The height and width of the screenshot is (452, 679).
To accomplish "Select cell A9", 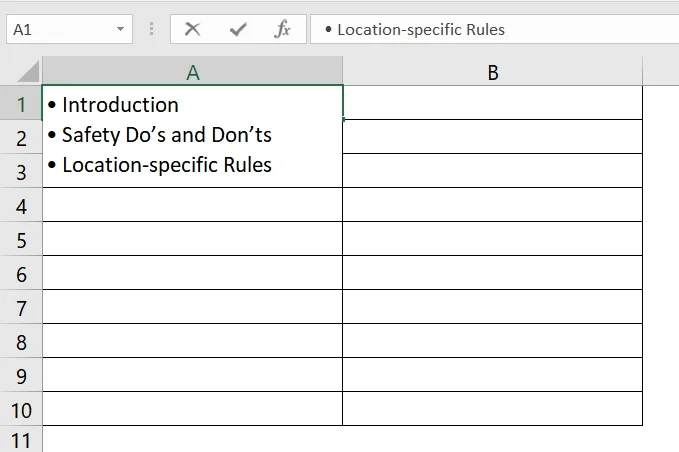I will point(193,375).
